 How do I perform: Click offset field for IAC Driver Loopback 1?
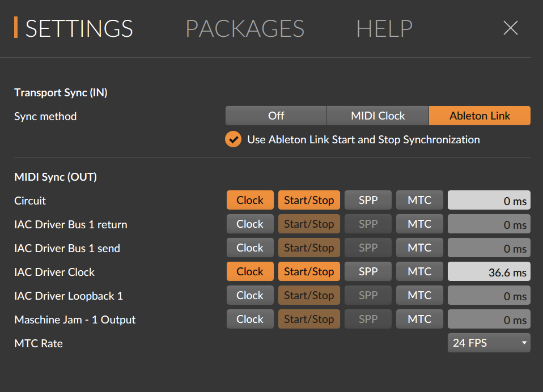(489, 295)
